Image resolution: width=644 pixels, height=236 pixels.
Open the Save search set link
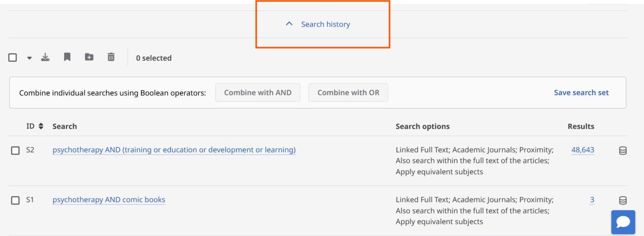click(581, 92)
